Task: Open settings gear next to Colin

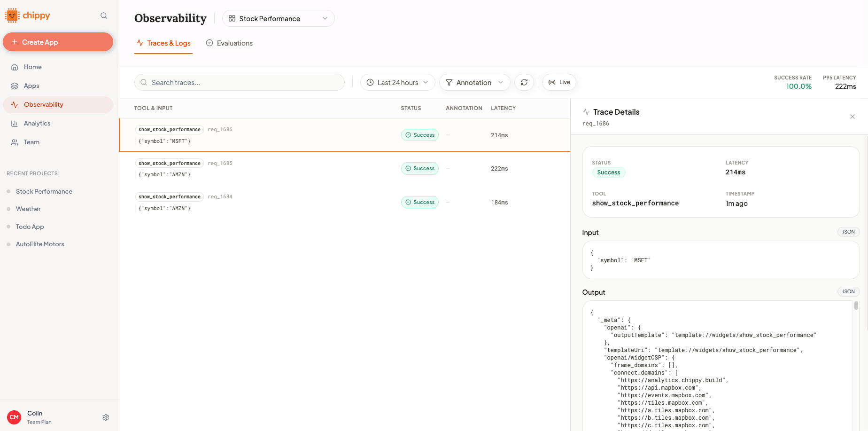Action: (106, 417)
